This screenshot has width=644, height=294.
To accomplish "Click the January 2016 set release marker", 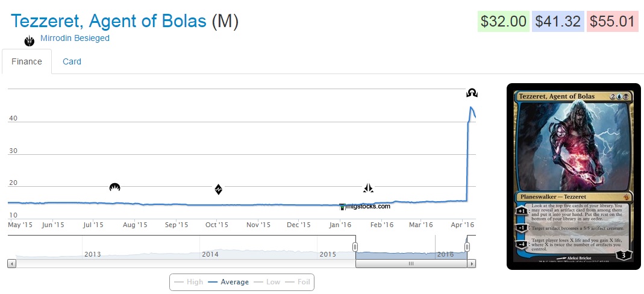I will (368, 188).
